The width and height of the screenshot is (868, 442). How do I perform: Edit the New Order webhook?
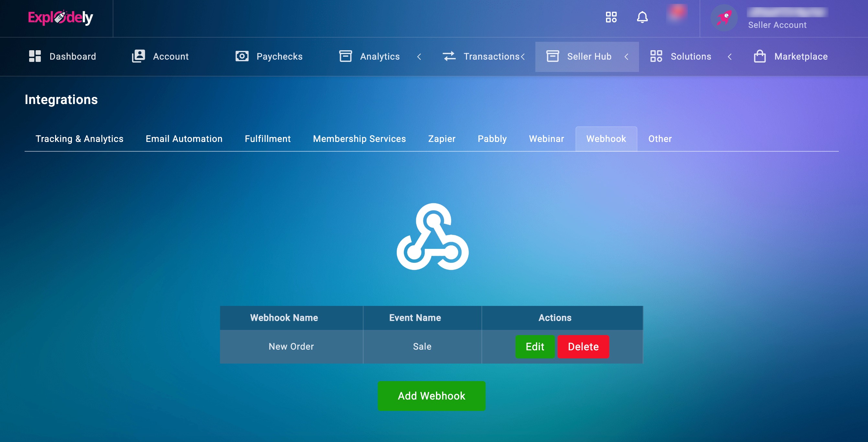pos(535,347)
